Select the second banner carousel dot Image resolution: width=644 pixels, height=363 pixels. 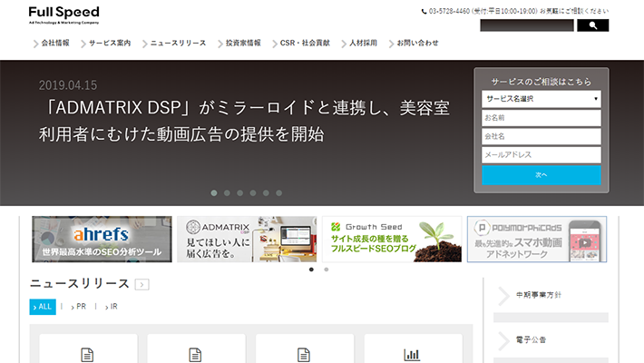(327, 270)
